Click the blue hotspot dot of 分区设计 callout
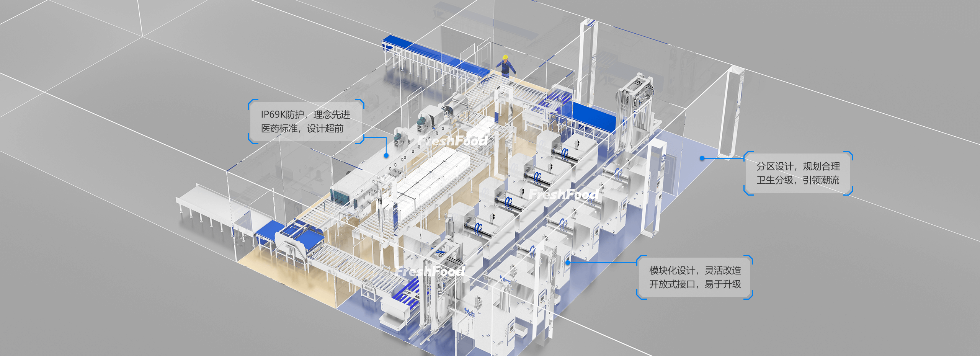The image size is (980, 356). [702, 158]
